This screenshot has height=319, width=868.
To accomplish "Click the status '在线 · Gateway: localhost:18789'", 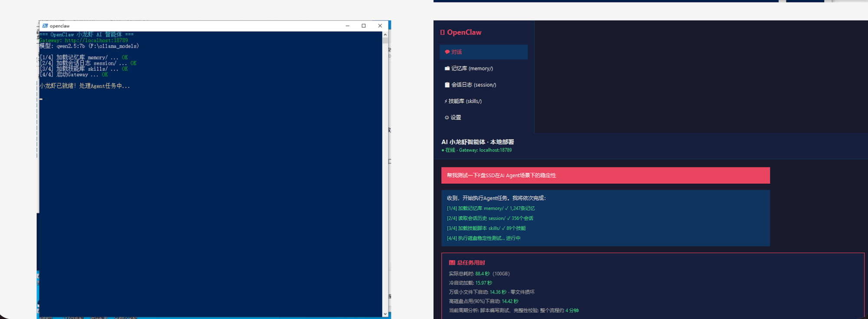I will 477,150.
